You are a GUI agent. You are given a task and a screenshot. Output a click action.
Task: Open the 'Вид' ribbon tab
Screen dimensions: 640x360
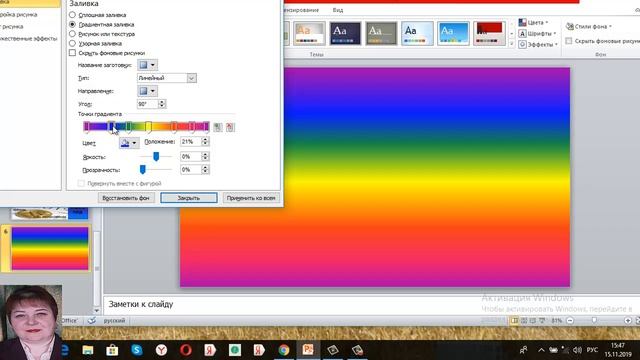coord(338,10)
